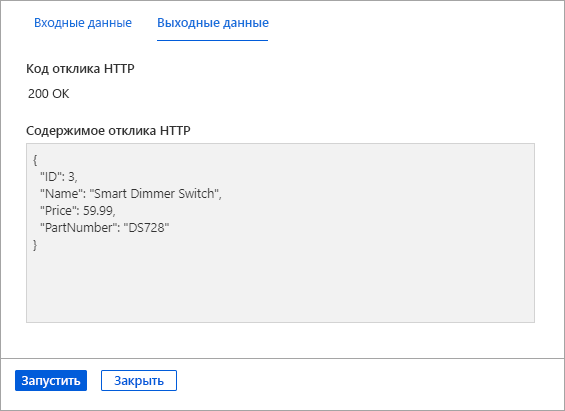Select the Выходные данные tab
565x411 pixels.
213,23
